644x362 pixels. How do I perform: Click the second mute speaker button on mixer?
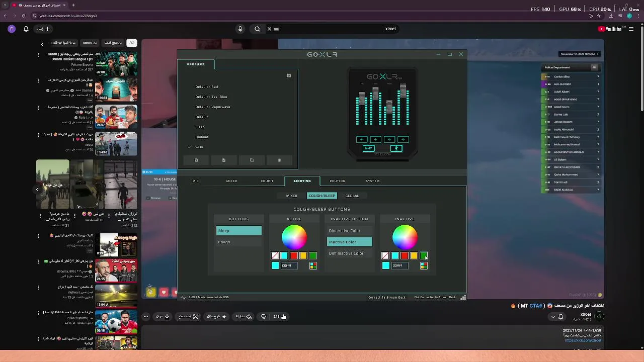(x=375, y=139)
